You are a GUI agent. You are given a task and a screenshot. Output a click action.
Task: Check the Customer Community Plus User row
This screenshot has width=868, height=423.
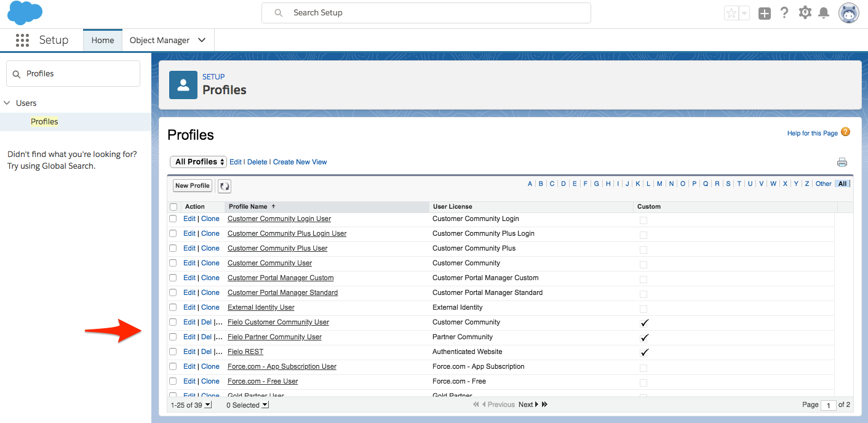(x=173, y=248)
